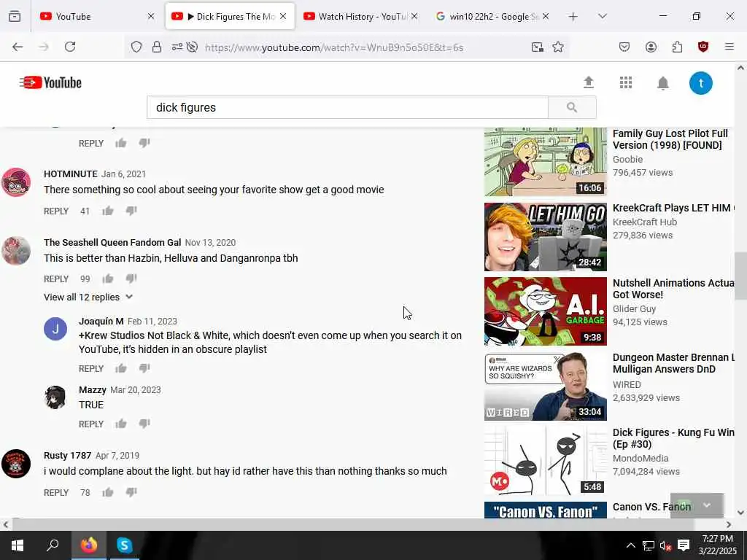
Task: Reply to Rusty 1787's comment
Action: coord(56,493)
